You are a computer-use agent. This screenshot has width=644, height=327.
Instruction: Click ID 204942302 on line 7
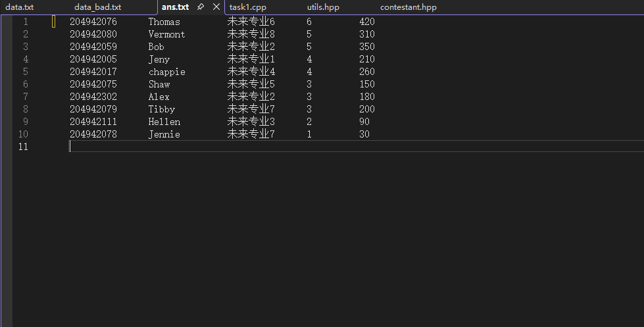93,97
